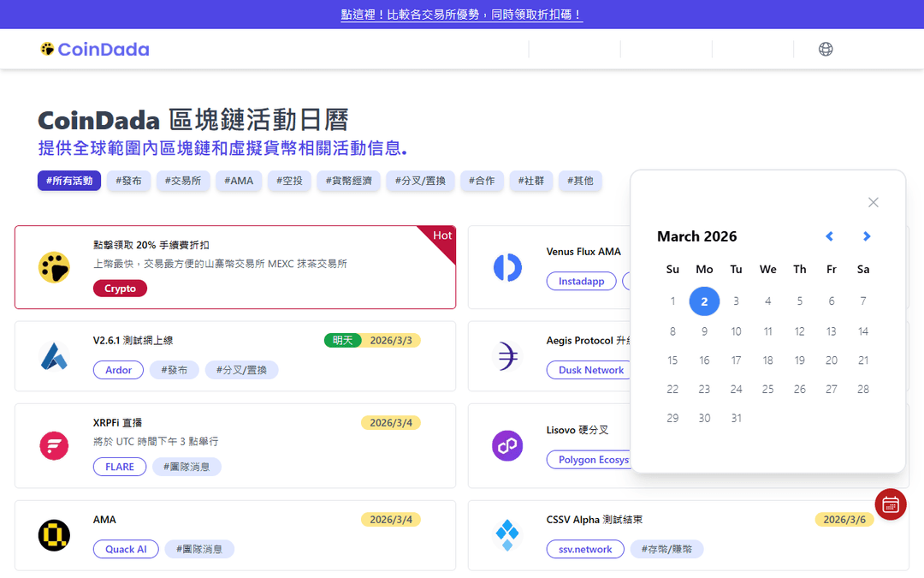Select the #空投 filter tab
Image resolution: width=924 pixels, height=578 pixels.
289,181
